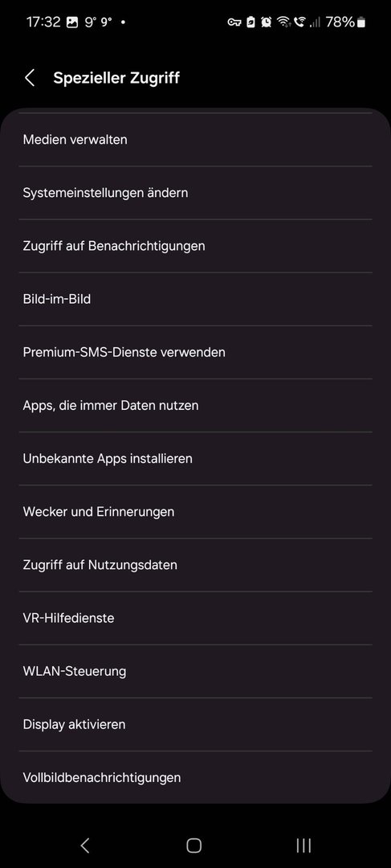The image size is (391, 868).
Task: Tap the home button in navigation bar
Action: pos(194,845)
